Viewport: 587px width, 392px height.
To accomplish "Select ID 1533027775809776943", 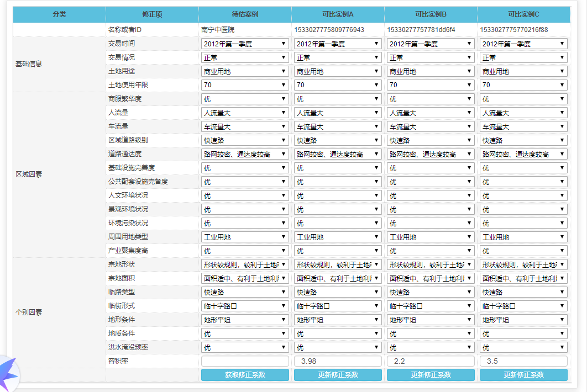I will (x=329, y=30).
